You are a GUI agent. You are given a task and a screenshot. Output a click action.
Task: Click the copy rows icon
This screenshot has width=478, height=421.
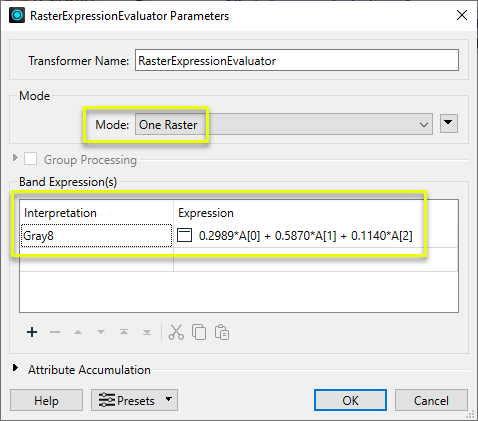click(199, 332)
